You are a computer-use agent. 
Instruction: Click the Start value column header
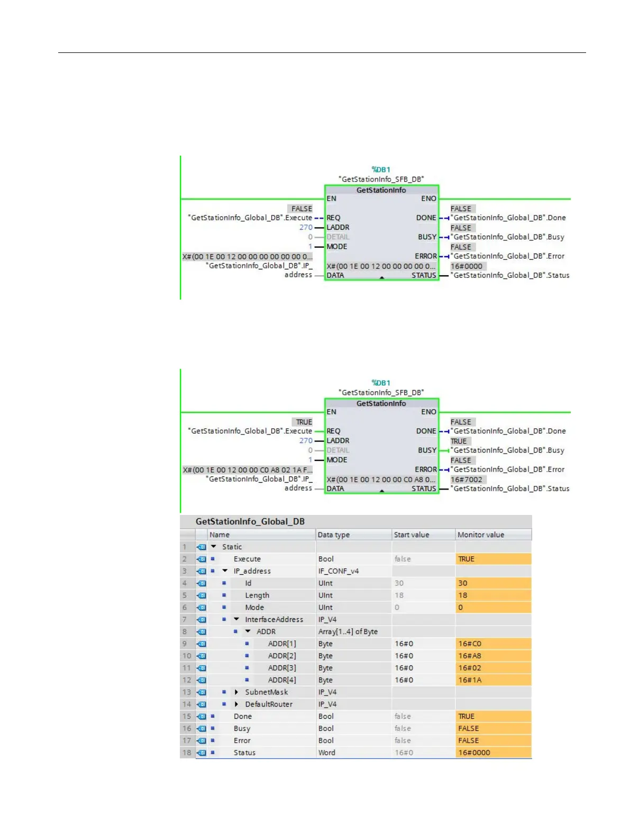coord(424,535)
